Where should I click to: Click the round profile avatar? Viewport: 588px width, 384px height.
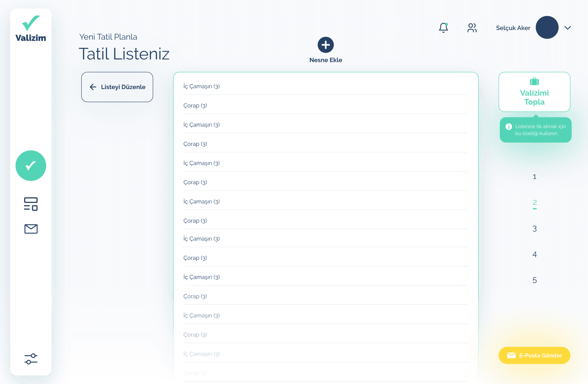tap(547, 27)
